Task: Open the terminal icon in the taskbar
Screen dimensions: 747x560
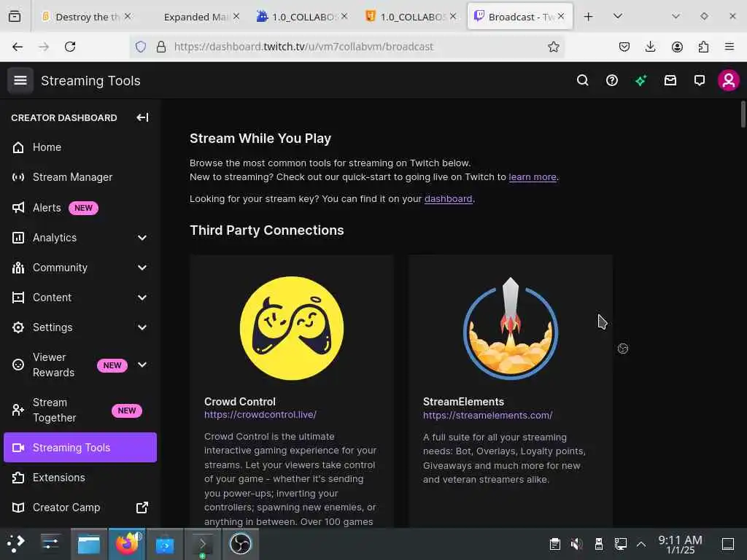Action: (202, 543)
